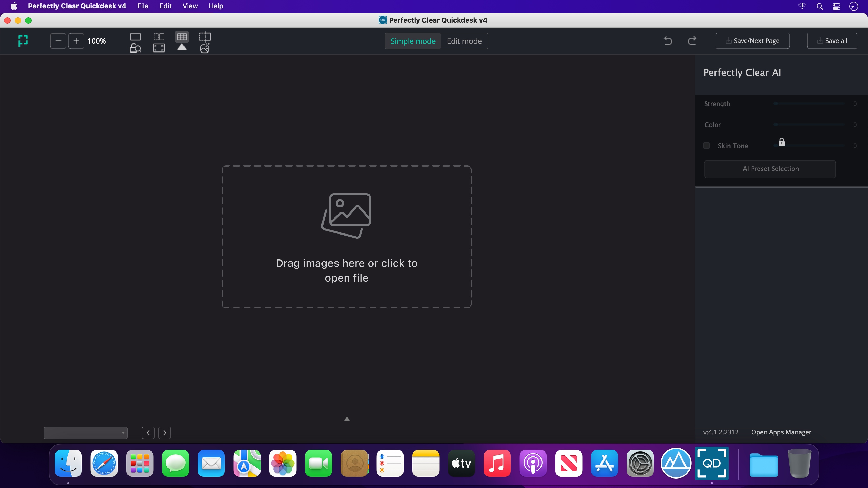Viewport: 868px width, 488px height.
Task: Undo the last change
Action: pos(668,41)
